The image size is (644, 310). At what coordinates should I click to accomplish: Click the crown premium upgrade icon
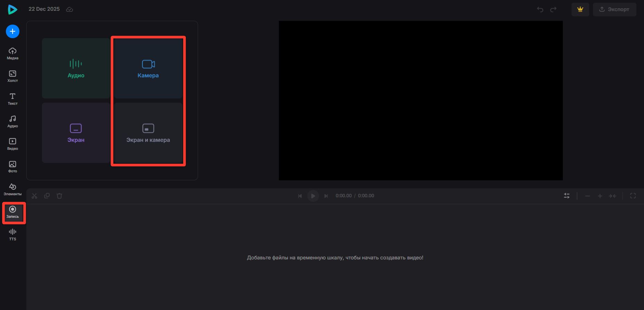tap(580, 9)
